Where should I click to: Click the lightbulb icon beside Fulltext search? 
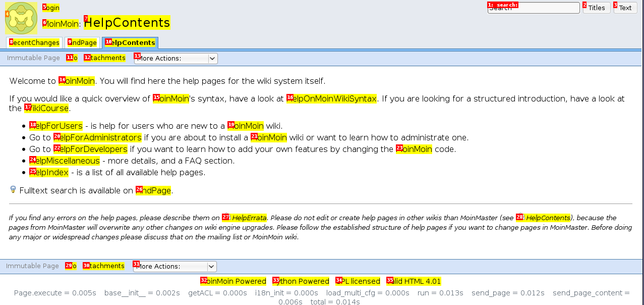[x=13, y=190]
